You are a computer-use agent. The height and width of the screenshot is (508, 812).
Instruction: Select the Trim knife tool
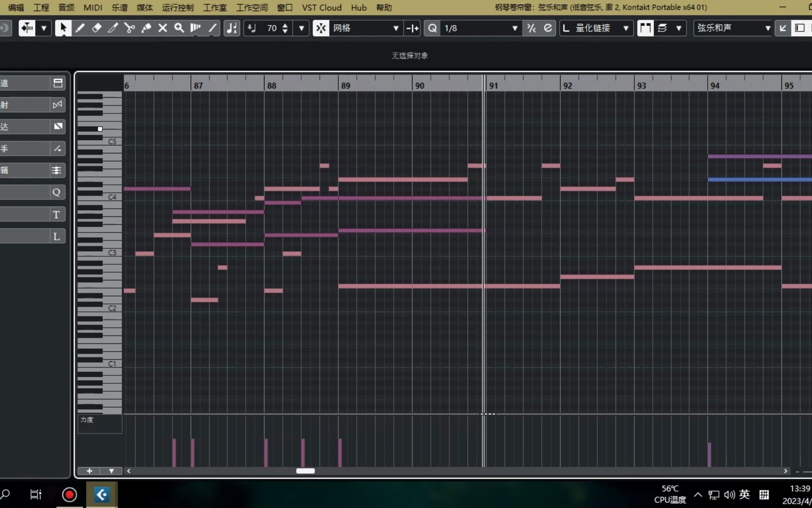pyautogui.click(x=113, y=28)
